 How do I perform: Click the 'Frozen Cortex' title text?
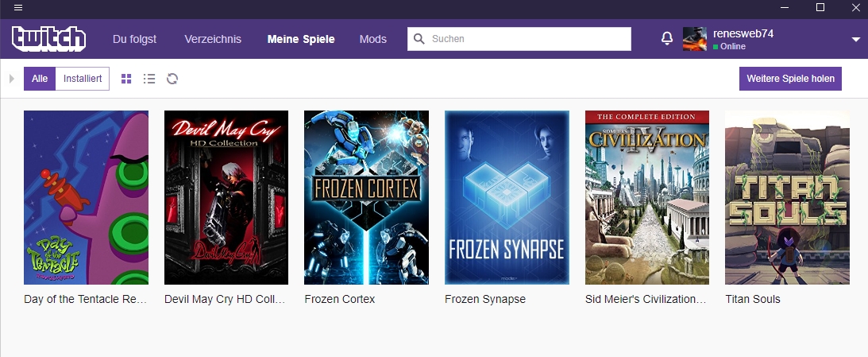pos(339,299)
